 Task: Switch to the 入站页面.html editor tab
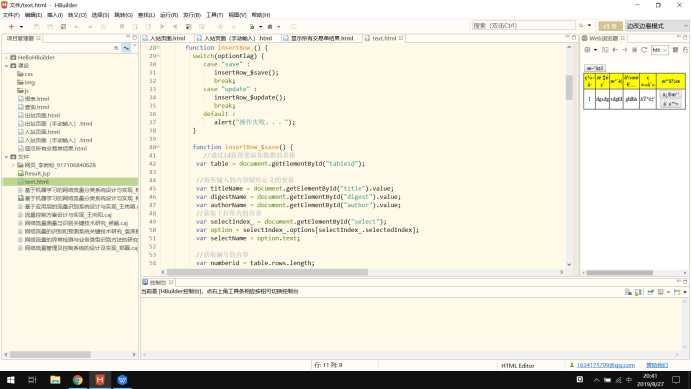(x=164, y=38)
